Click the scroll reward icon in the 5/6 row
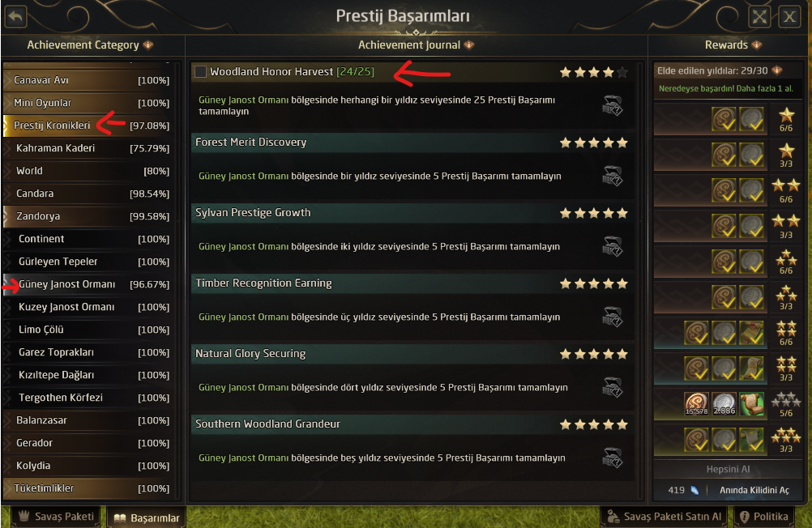812x528 pixels. click(750, 404)
